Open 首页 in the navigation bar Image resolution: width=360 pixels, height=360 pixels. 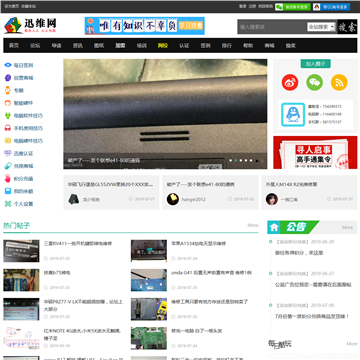tap(14, 46)
